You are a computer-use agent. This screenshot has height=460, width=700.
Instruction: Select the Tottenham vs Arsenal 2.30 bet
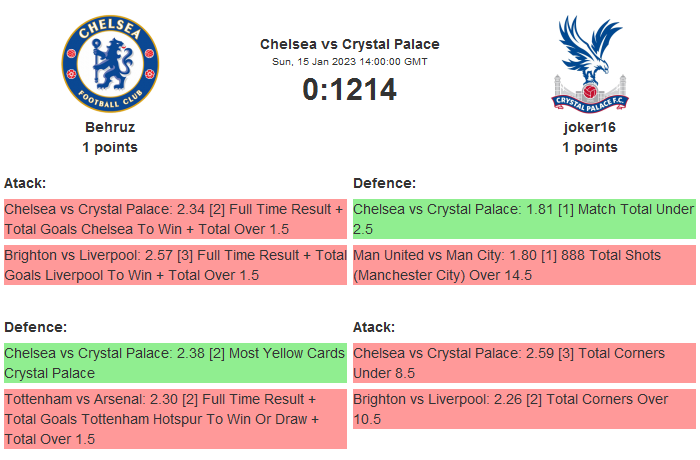174,418
